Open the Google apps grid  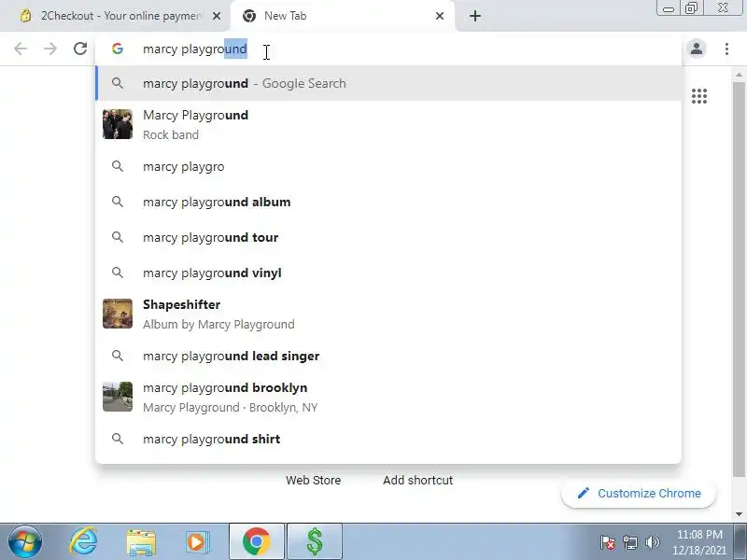[698, 96]
